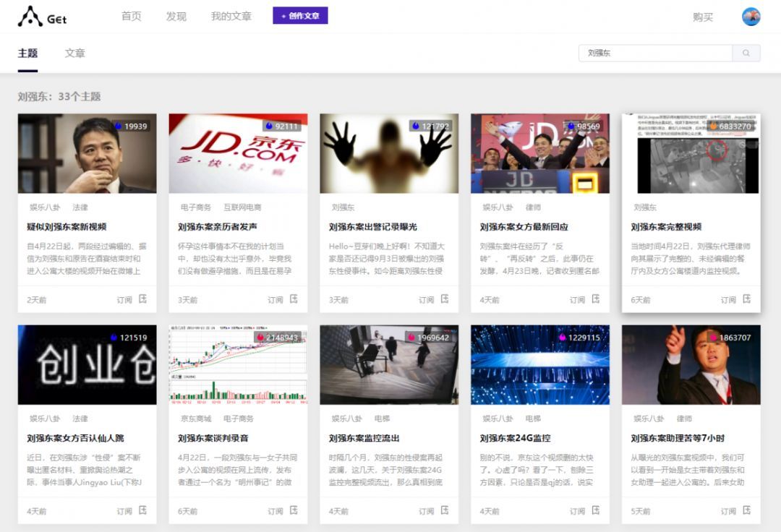Click the 92111 heat counter badge
Viewport: 781px width, 532px height.
[x=283, y=126]
